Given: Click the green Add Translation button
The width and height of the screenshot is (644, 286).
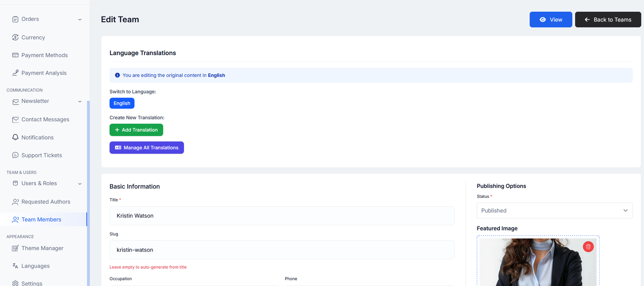Looking at the screenshot, I should pyautogui.click(x=136, y=130).
